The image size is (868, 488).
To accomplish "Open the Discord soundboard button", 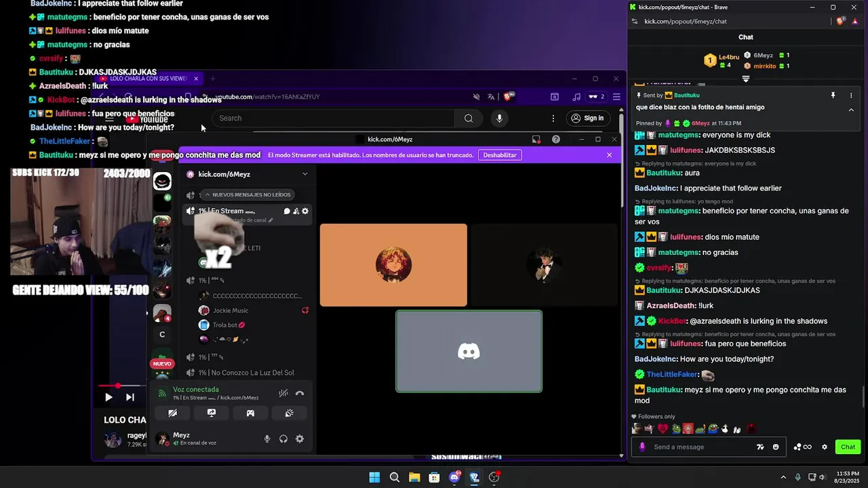I will coord(289,413).
